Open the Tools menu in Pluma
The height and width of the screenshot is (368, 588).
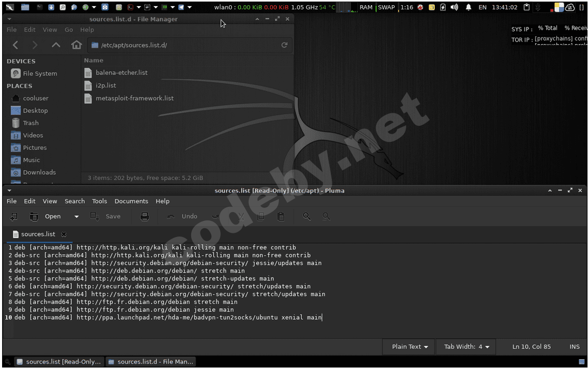point(99,201)
